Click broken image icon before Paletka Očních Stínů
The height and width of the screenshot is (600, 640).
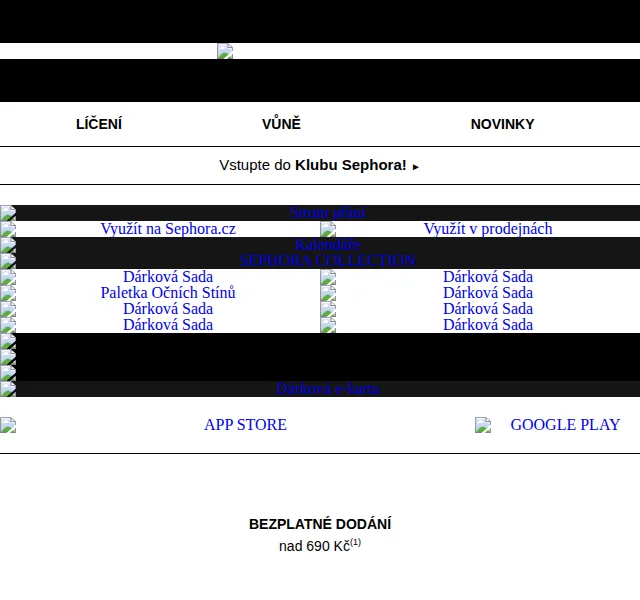pos(8,293)
